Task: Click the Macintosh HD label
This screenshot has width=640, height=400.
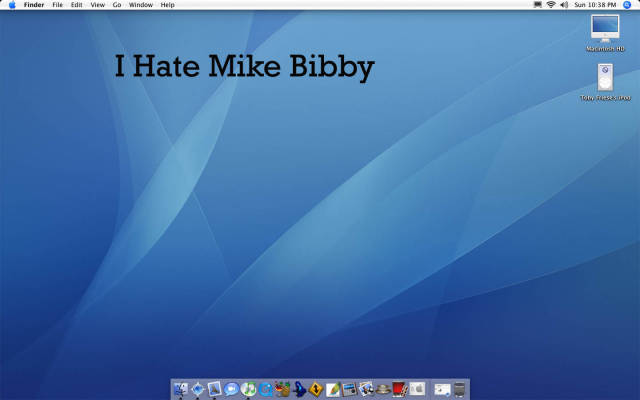Action: click(x=605, y=49)
